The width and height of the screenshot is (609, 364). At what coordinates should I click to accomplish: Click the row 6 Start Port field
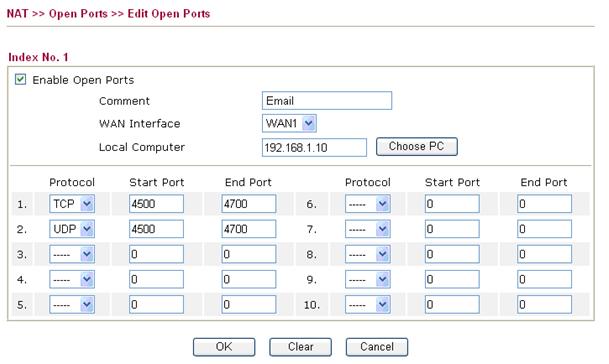(x=452, y=204)
